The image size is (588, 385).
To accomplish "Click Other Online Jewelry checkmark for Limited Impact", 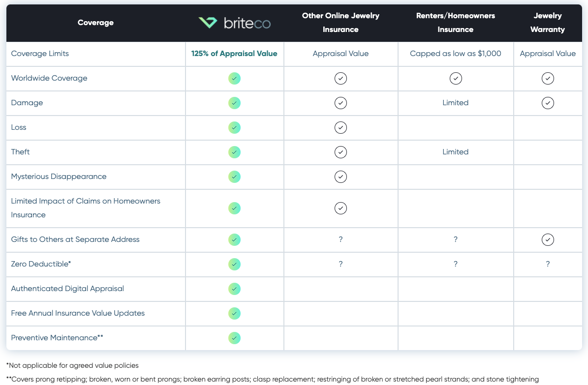I will (x=340, y=208).
